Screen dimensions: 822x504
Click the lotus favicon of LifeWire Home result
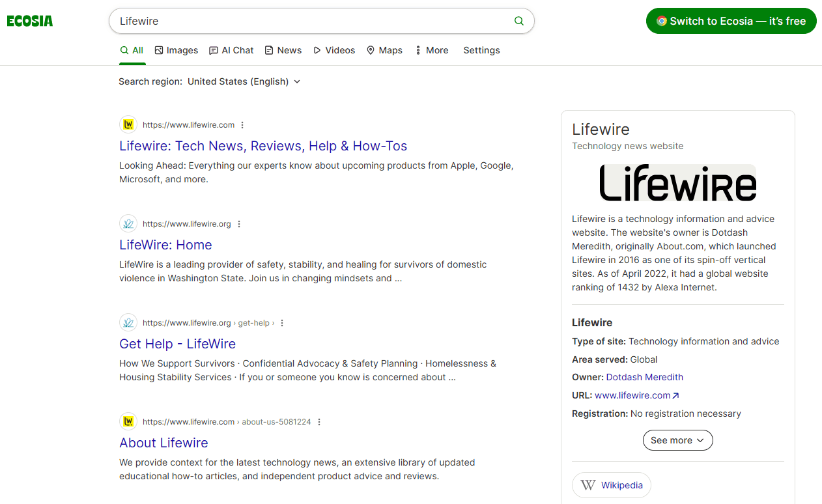pyautogui.click(x=129, y=224)
